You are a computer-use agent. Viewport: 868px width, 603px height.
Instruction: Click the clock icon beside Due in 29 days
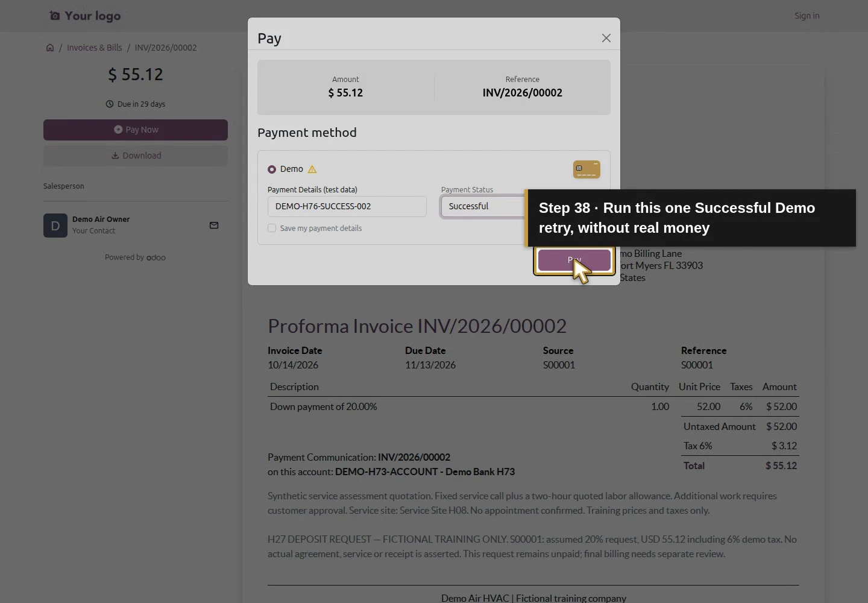(110, 104)
